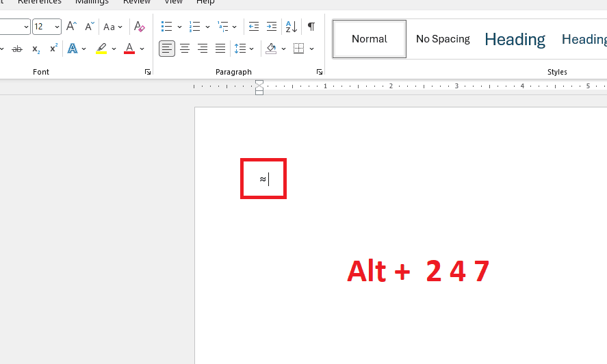Open bullet library dropdown arrow
The height and width of the screenshot is (364, 607).
pos(179,27)
